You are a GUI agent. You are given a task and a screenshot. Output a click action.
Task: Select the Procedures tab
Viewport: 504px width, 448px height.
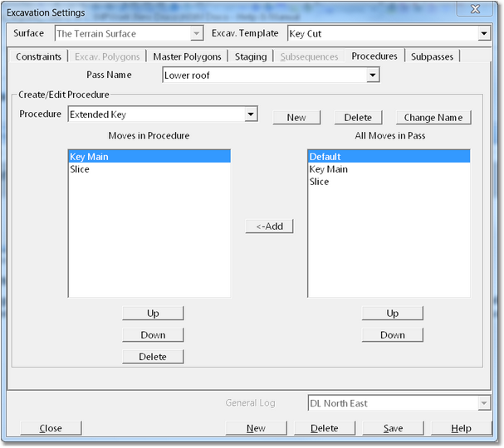point(374,56)
